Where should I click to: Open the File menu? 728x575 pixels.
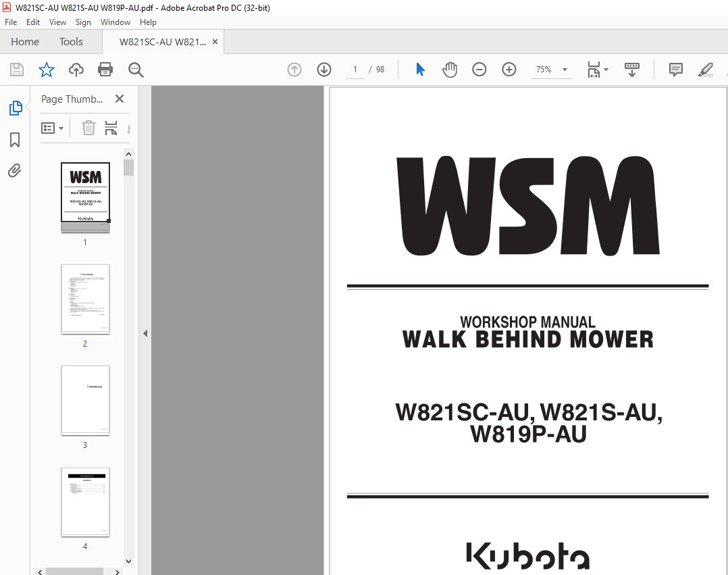11,22
